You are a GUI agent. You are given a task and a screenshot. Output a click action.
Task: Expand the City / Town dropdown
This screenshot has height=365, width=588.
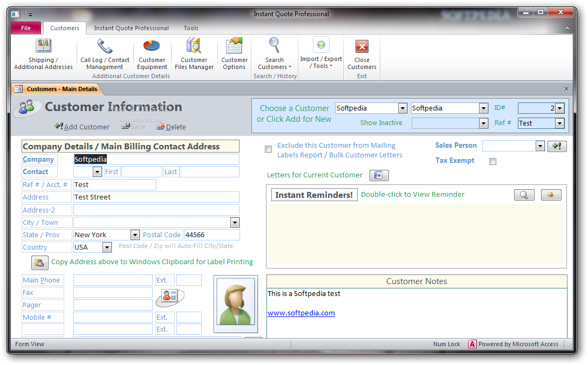click(235, 223)
